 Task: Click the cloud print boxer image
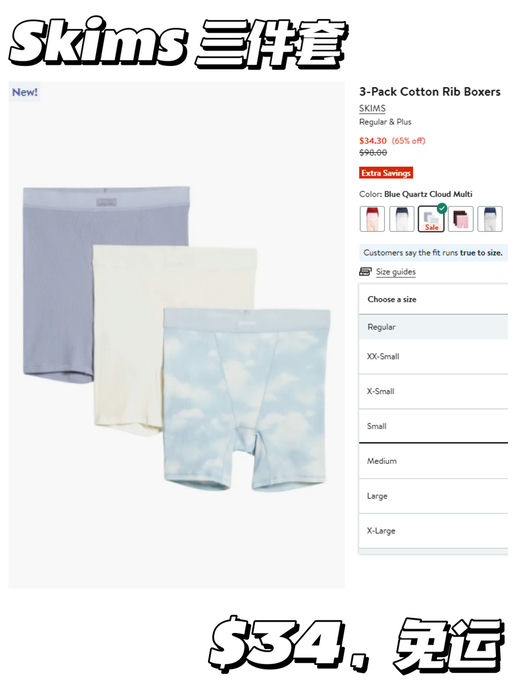coord(246,399)
